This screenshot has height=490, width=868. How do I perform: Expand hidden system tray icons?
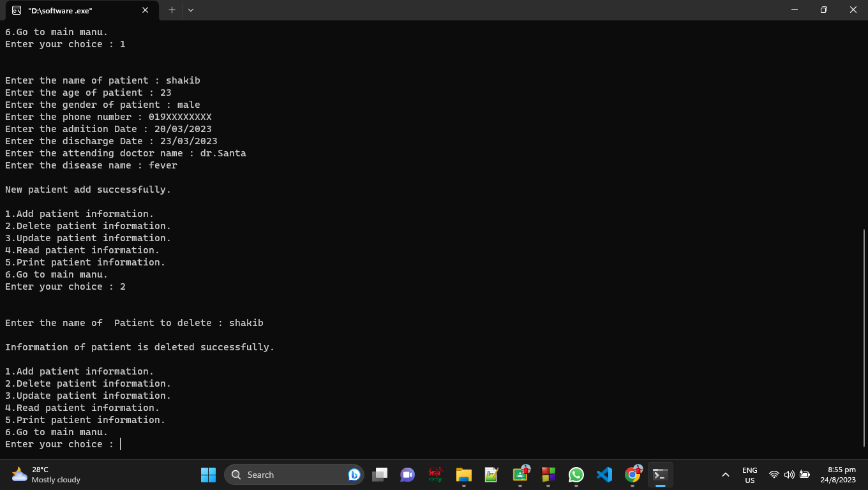pyautogui.click(x=726, y=474)
